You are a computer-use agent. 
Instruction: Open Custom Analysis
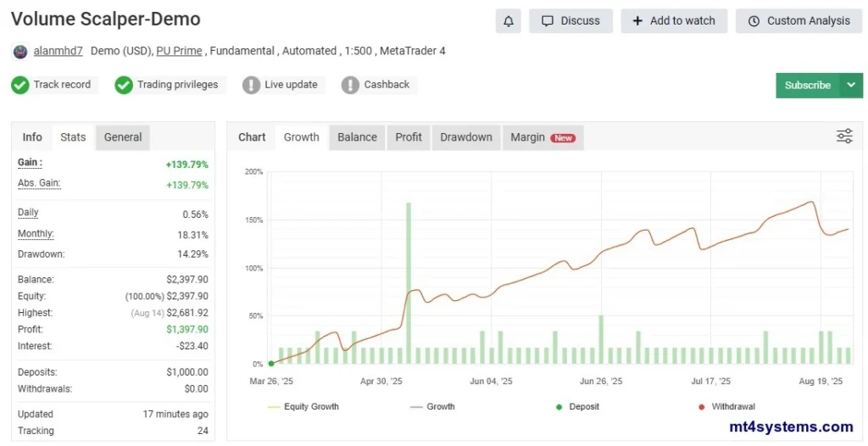798,21
